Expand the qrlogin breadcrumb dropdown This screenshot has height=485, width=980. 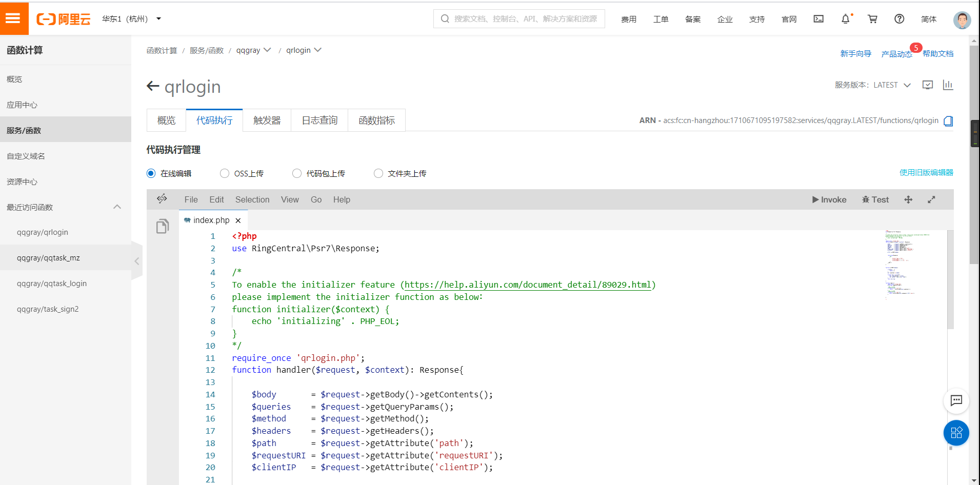coord(304,50)
